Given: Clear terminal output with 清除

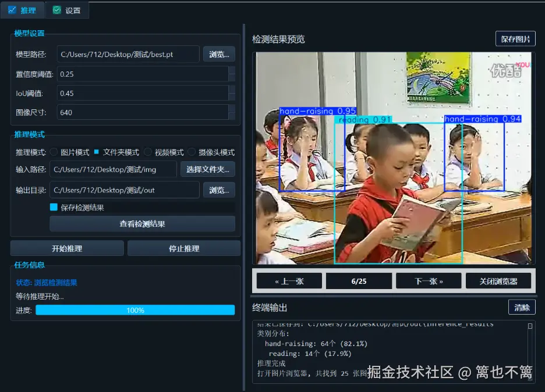Looking at the screenshot, I should [x=522, y=307].
